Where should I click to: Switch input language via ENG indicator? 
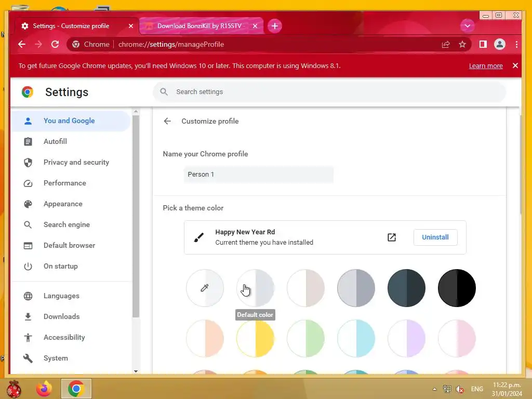pos(477,389)
